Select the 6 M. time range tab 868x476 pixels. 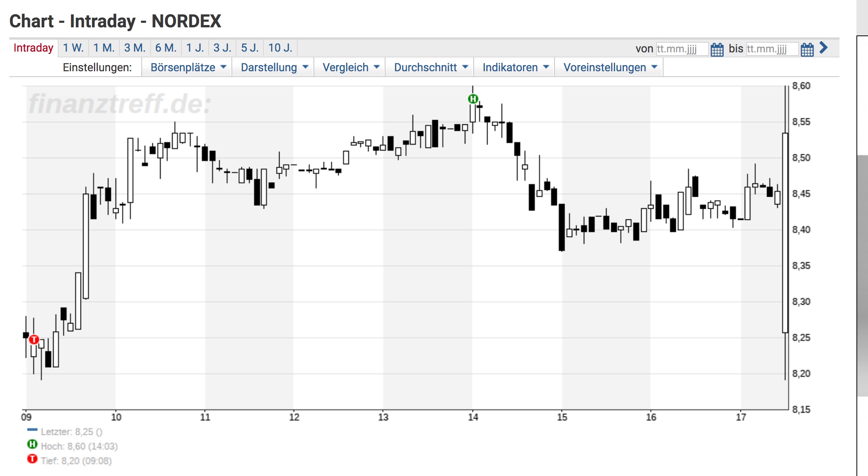(x=166, y=48)
